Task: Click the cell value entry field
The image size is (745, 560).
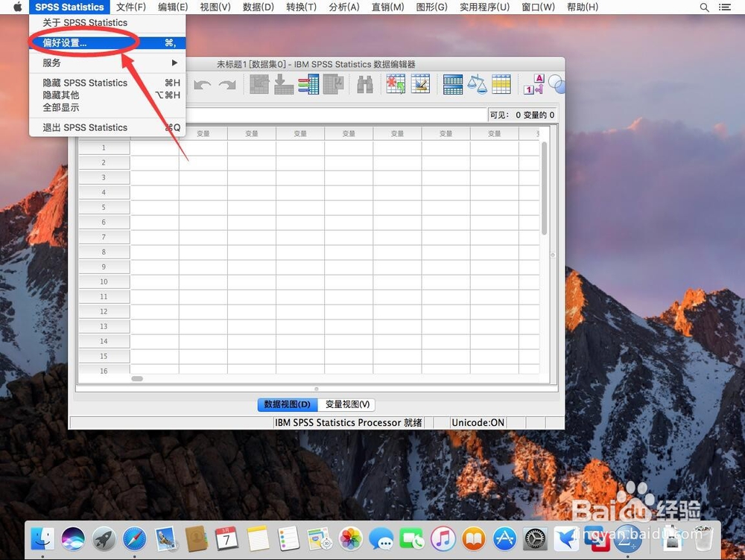Action: 336,115
